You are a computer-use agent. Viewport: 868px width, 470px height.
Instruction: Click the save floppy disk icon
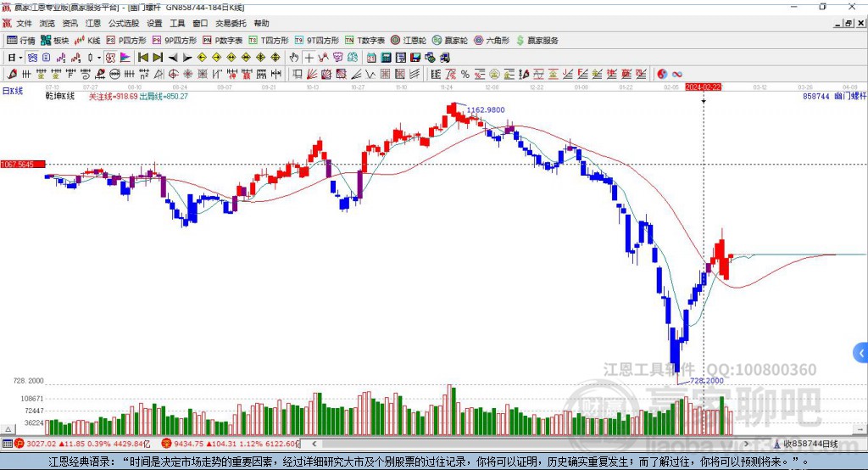coord(415,58)
